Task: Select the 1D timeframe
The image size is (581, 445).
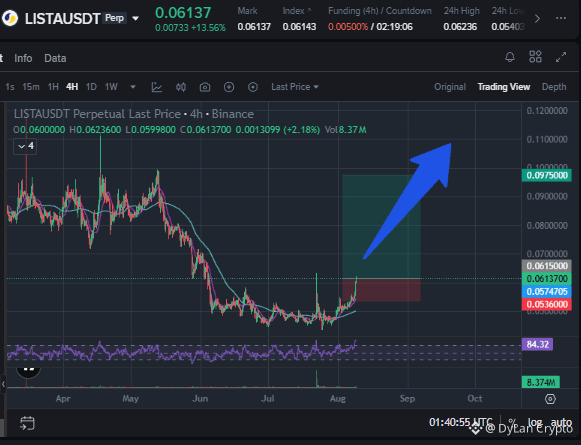Action: [91, 87]
